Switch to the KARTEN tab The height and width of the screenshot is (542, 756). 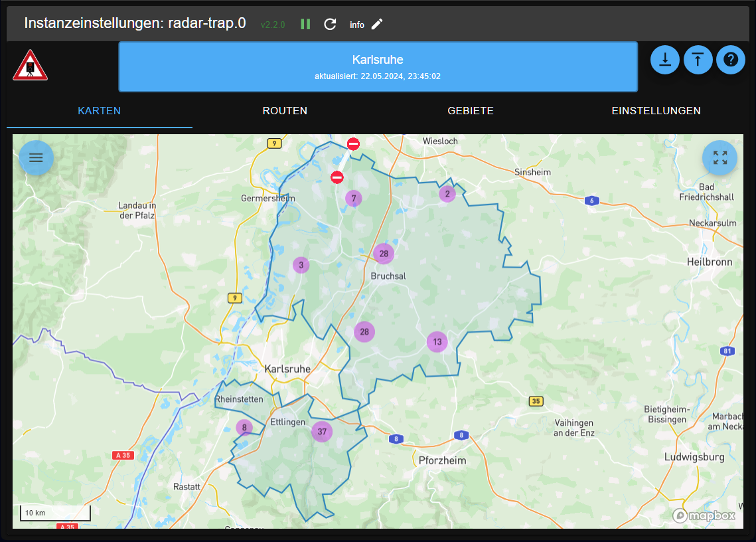point(100,110)
